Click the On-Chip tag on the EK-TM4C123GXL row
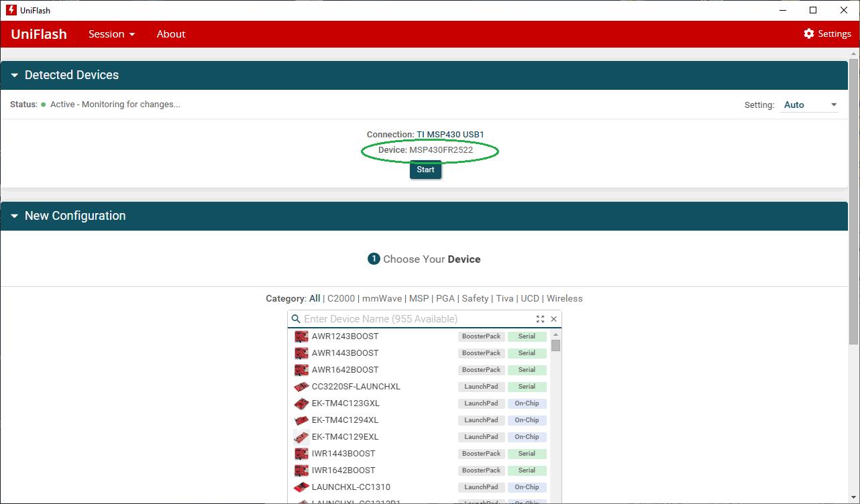This screenshot has height=504, width=860. click(527, 403)
